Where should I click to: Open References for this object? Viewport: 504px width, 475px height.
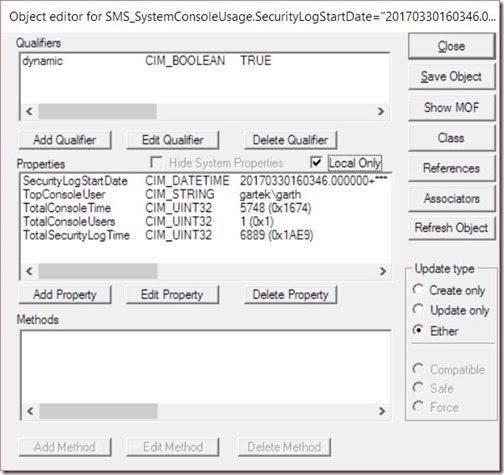451,168
